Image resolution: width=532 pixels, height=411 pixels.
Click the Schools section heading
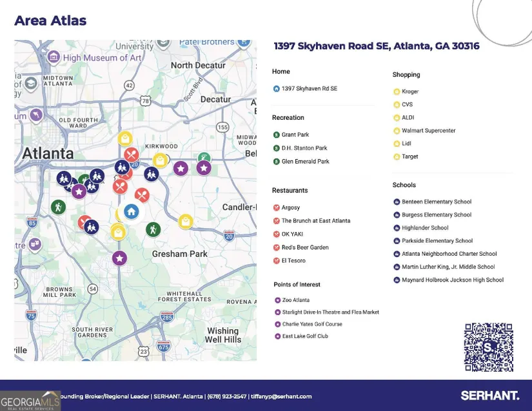[404, 185]
